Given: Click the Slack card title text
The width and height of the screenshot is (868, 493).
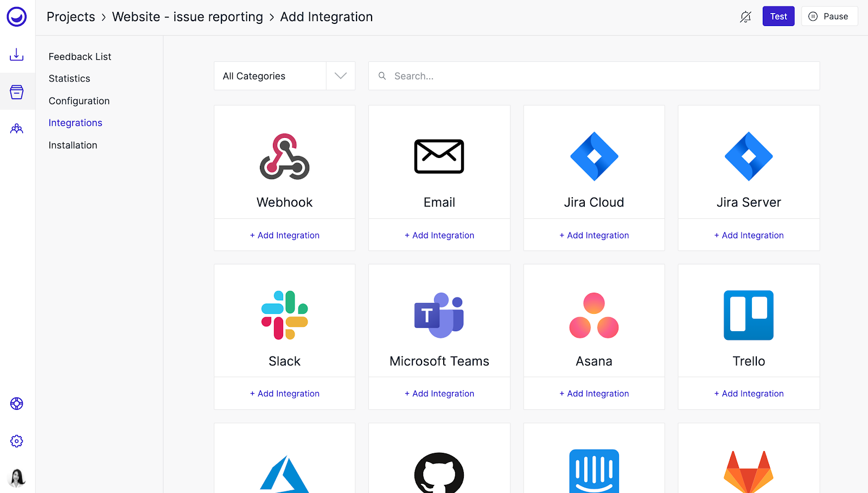Looking at the screenshot, I should tap(284, 361).
